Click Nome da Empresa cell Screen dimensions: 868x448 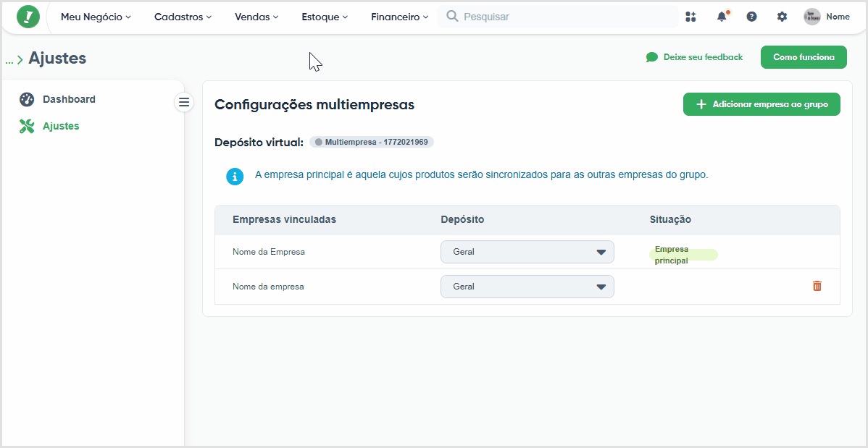tap(269, 252)
